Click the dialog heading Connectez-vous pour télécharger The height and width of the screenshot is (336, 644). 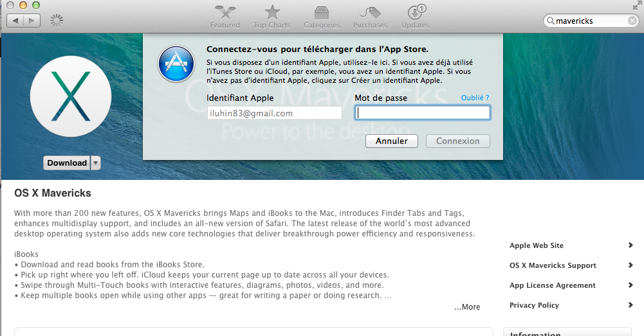[x=317, y=49]
